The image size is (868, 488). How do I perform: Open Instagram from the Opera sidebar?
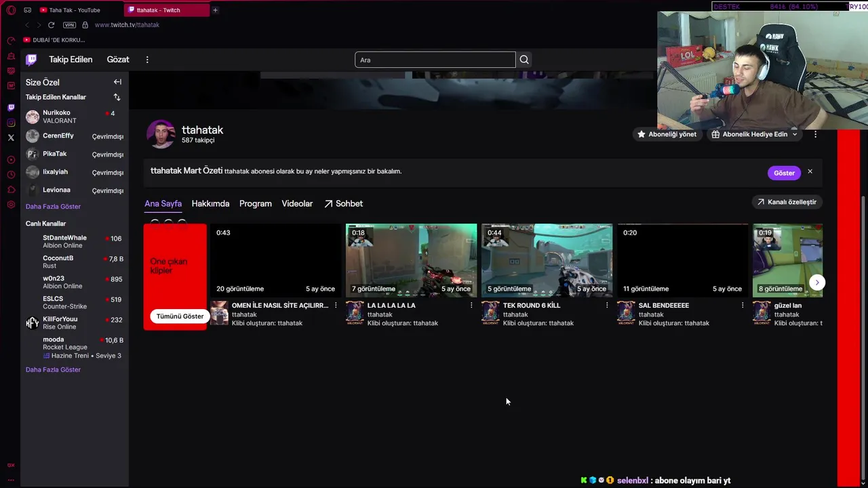click(11, 123)
